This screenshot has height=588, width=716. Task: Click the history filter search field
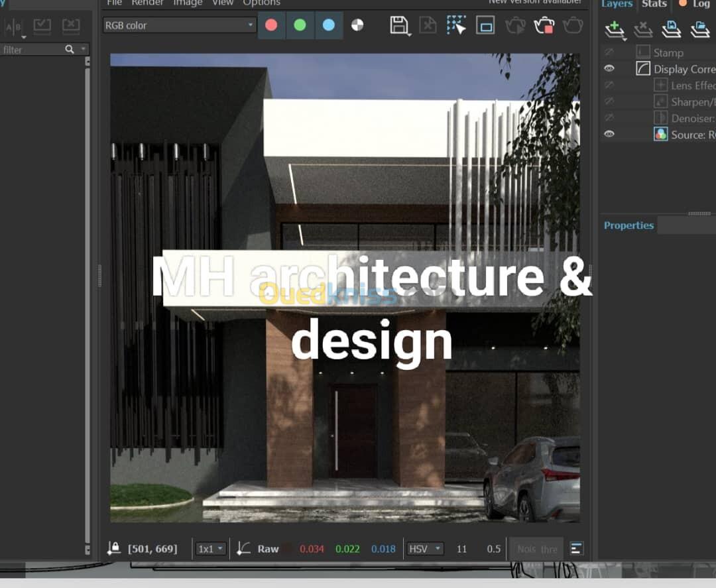coord(32,50)
